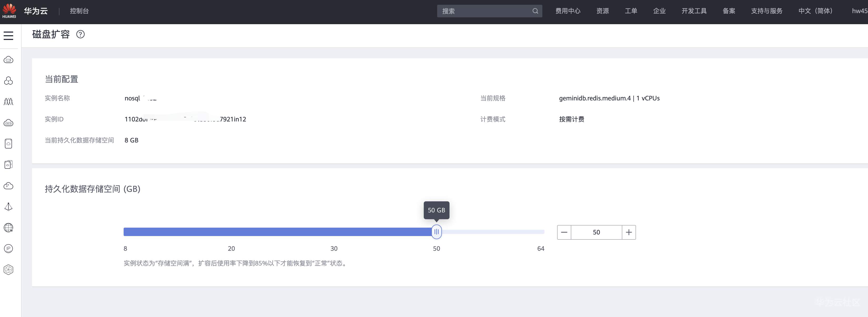Click the storage size input showing 50
This screenshot has width=868, height=317.
coord(596,232)
